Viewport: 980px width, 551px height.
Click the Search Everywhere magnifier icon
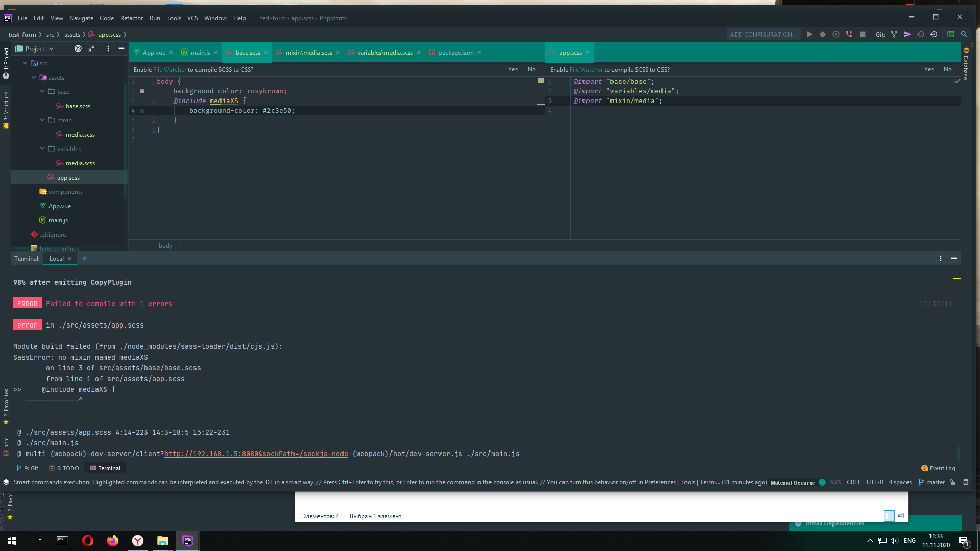964,34
